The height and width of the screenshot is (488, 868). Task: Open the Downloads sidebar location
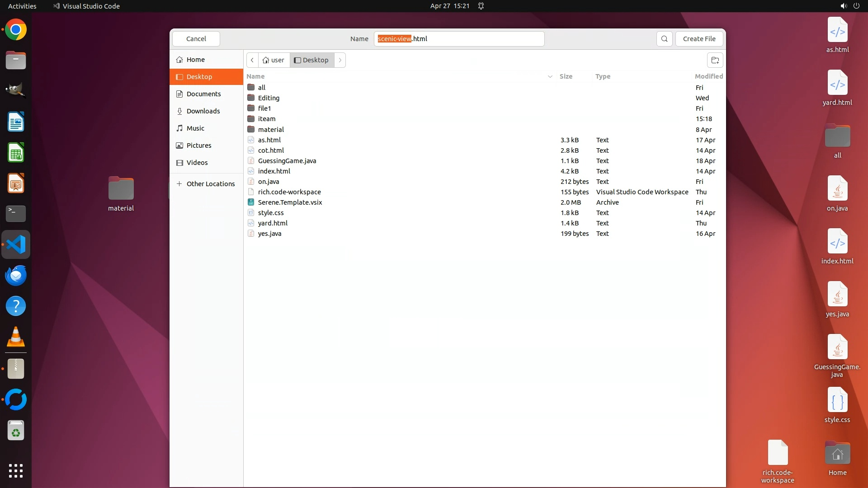click(203, 111)
